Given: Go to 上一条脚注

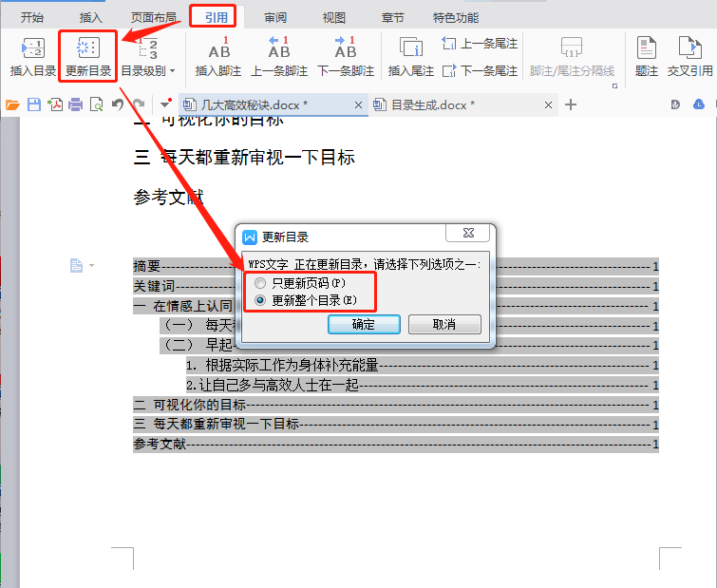Looking at the screenshot, I should [x=279, y=57].
